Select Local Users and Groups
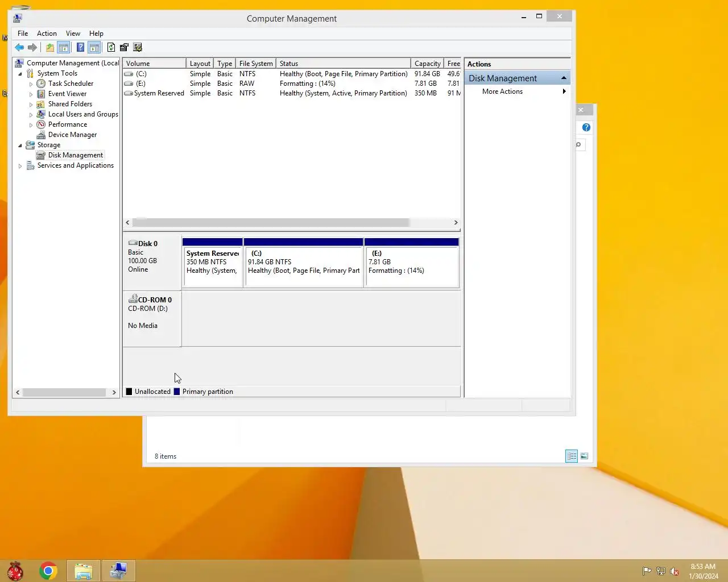728x582 pixels. pyautogui.click(x=83, y=114)
